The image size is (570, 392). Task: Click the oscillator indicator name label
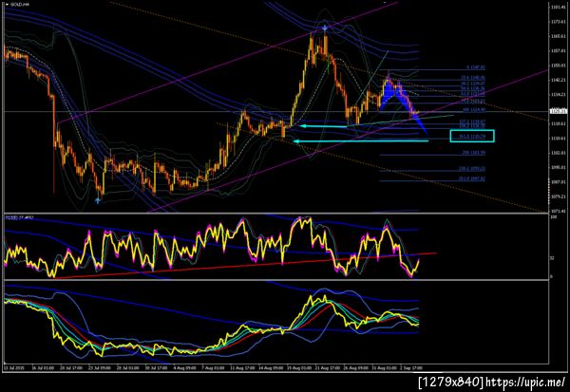(19, 217)
